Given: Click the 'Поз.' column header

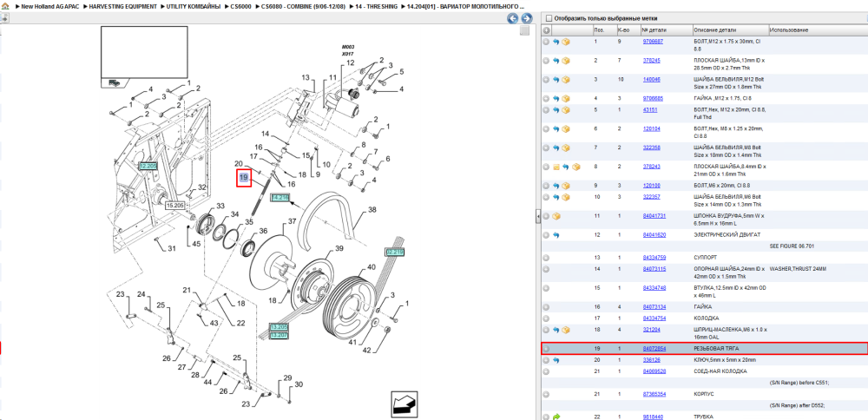Looking at the screenshot, I should tap(604, 30).
